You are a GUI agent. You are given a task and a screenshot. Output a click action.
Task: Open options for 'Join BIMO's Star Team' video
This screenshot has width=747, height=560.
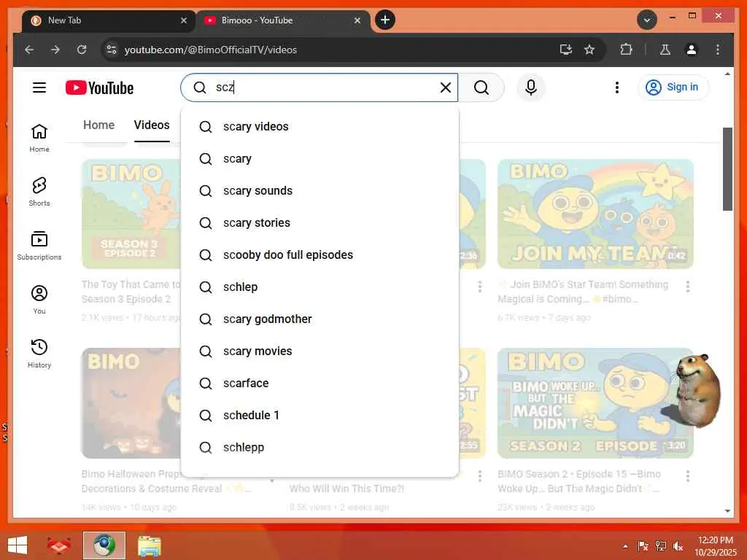point(687,286)
